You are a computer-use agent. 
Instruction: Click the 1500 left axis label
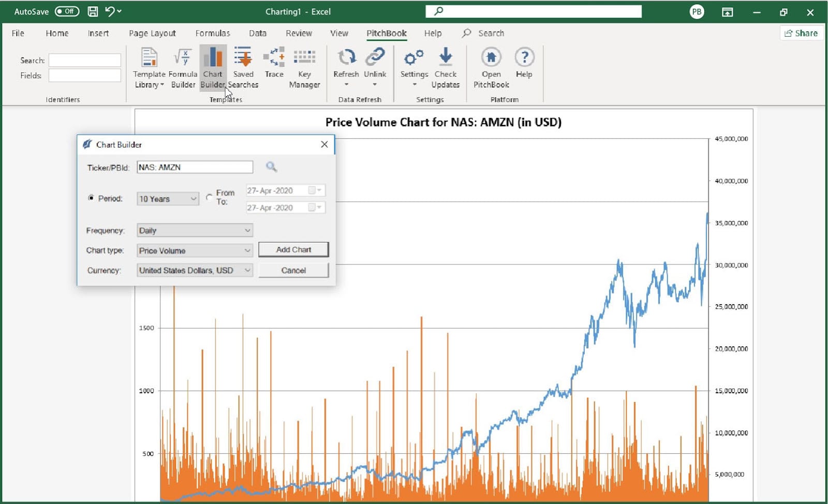146,328
